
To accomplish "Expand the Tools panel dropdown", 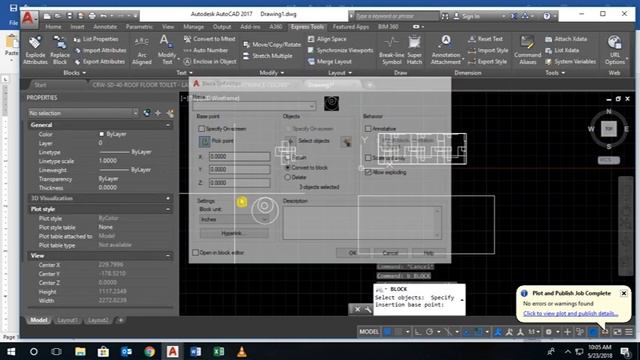I will pos(555,73).
